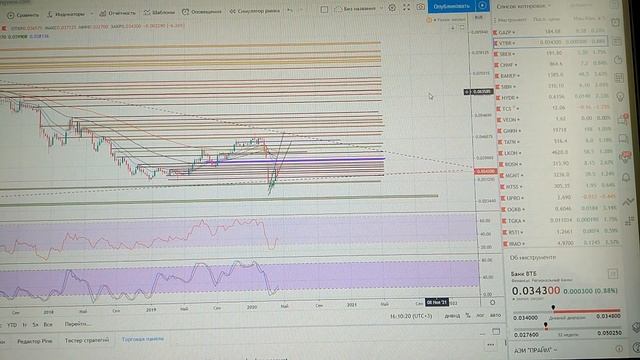Select IRAO row in the watchlist
640x360 pixels.
pos(562,244)
